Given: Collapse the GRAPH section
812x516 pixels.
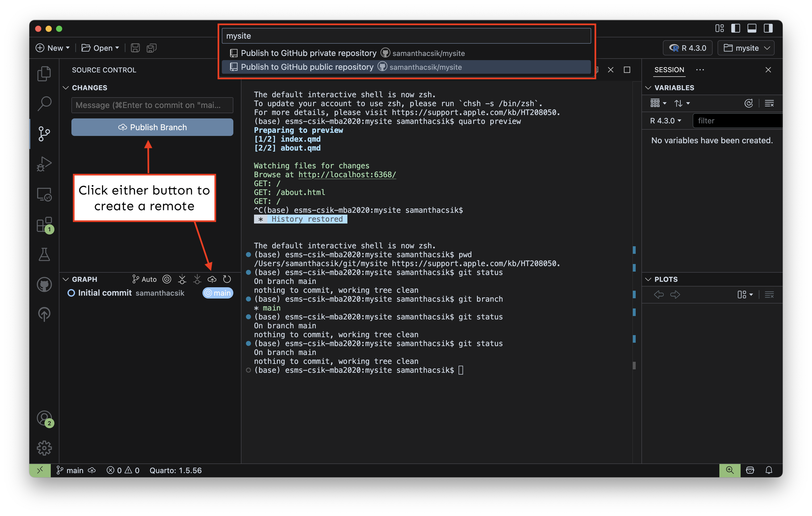Looking at the screenshot, I should (66, 279).
